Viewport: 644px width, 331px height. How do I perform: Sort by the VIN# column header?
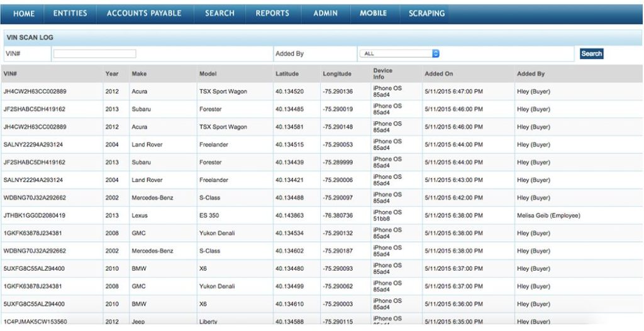point(10,74)
